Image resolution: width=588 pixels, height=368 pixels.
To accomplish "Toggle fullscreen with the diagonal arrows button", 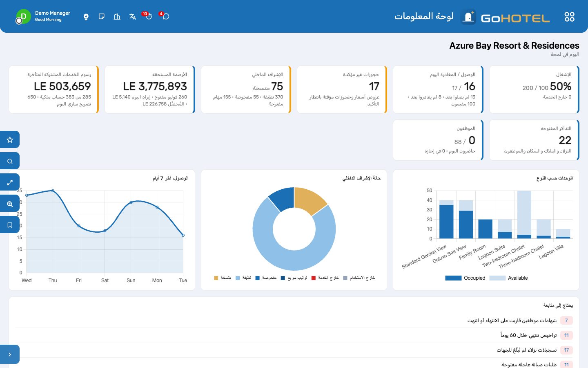I will [x=10, y=182].
